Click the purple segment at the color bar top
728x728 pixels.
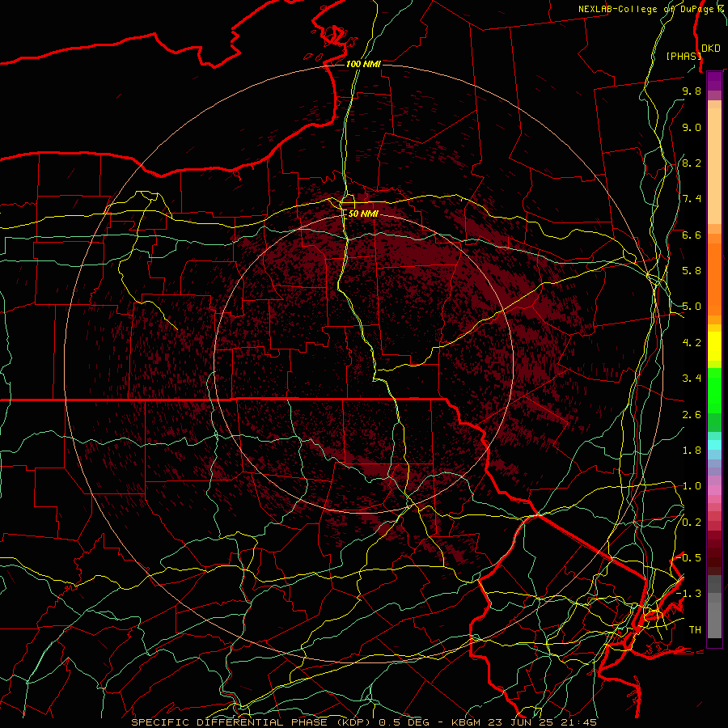coord(714,81)
